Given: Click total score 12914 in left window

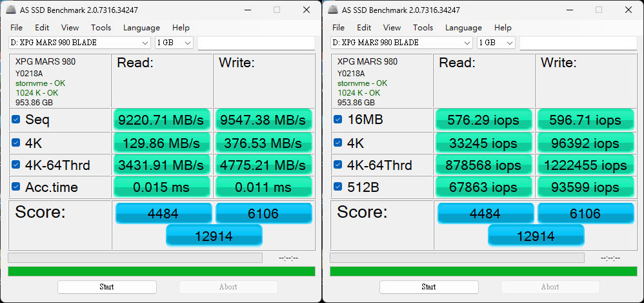Looking at the screenshot, I should pos(214,236).
